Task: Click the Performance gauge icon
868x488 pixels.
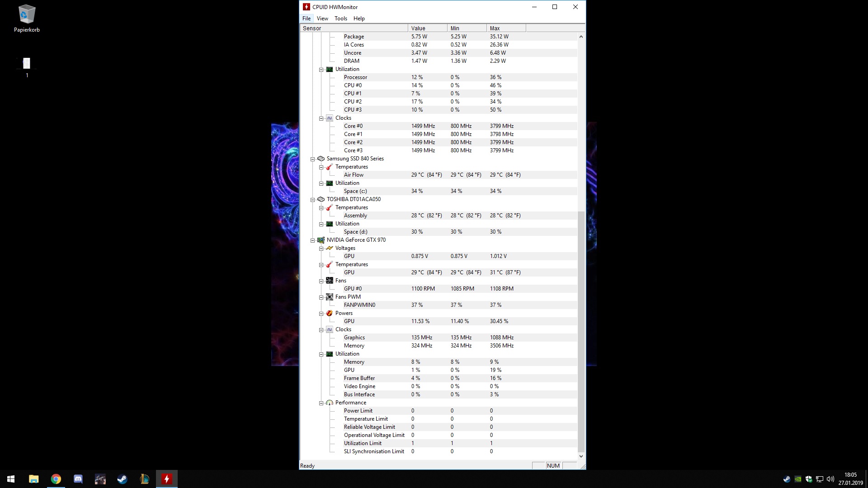Action: (x=330, y=403)
